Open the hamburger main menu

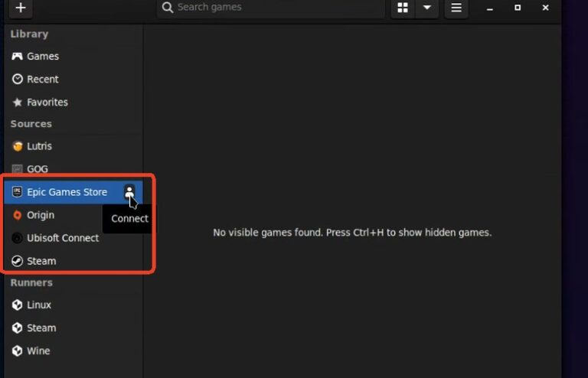click(x=456, y=8)
